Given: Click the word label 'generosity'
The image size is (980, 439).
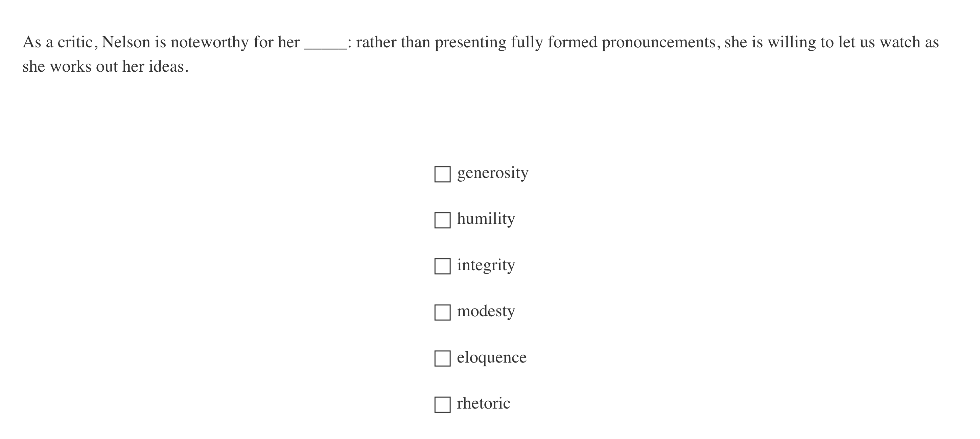Looking at the screenshot, I should [492, 173].
